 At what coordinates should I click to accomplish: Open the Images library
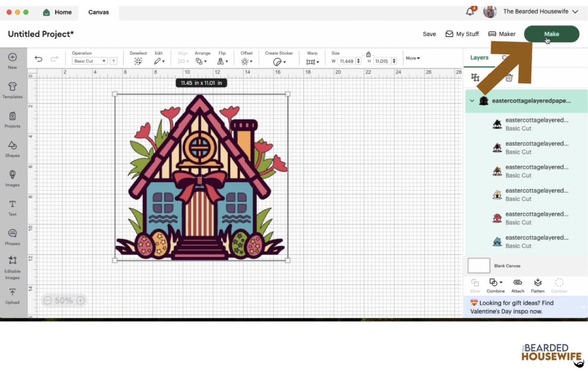(12, 178)
